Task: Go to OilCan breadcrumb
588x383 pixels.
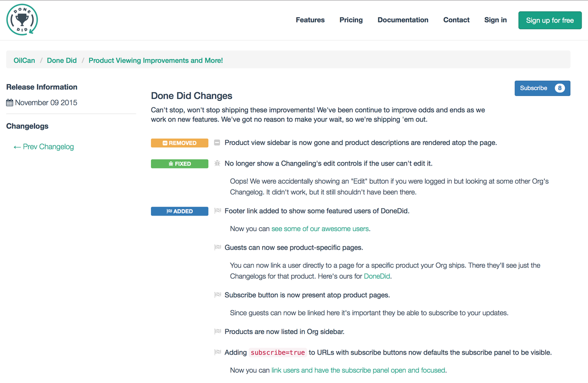Action: (24, 60)
